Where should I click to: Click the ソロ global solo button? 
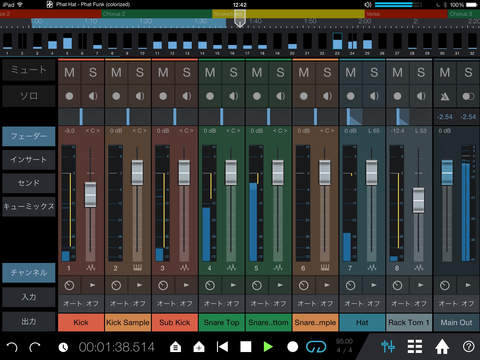click(x=29, y=96)
